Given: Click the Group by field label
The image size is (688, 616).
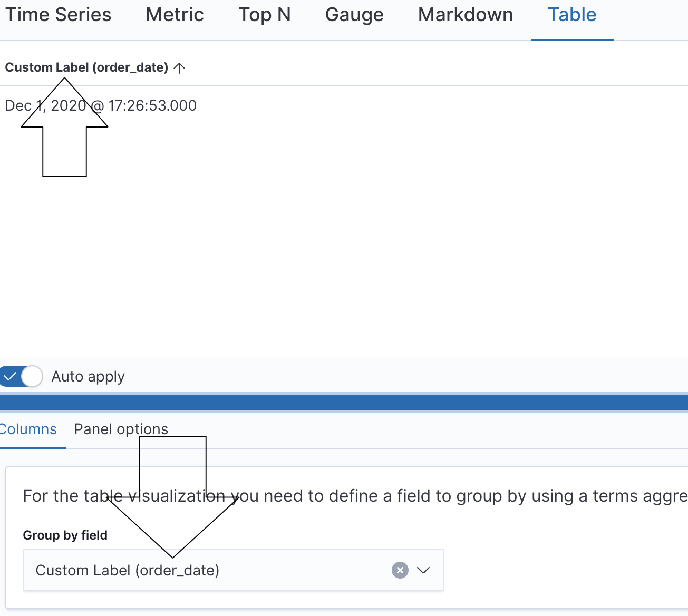Looking at the screenshot, I should (65, 535).
